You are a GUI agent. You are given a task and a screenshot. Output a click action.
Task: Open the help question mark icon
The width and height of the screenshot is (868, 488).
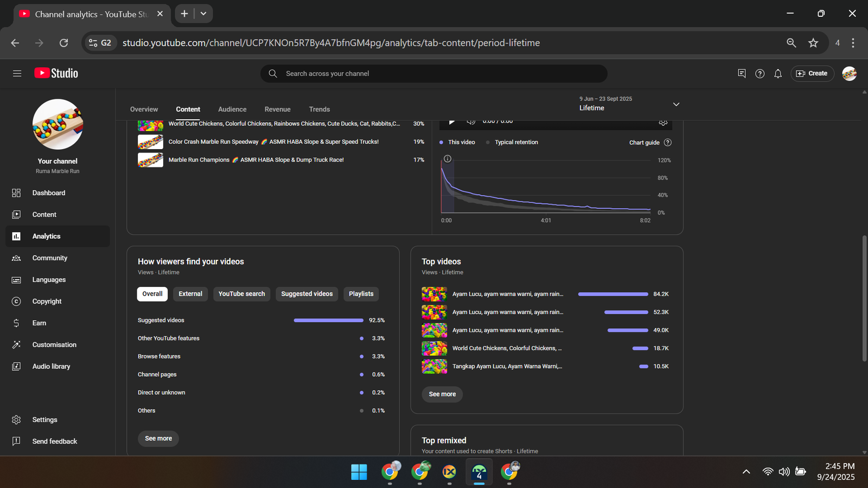pyautogui.click(x=760, y=74)
